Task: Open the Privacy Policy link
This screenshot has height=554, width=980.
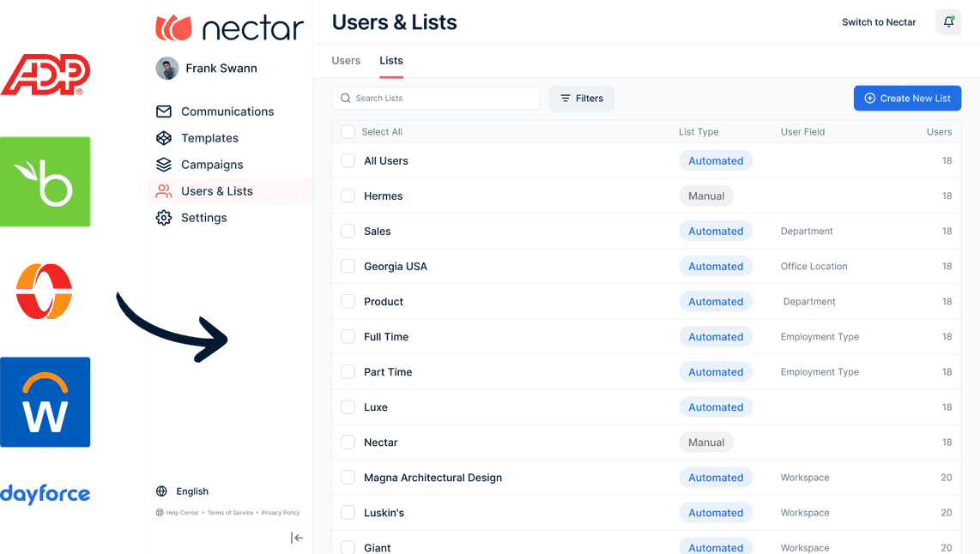Action: [x=281, y=513]
